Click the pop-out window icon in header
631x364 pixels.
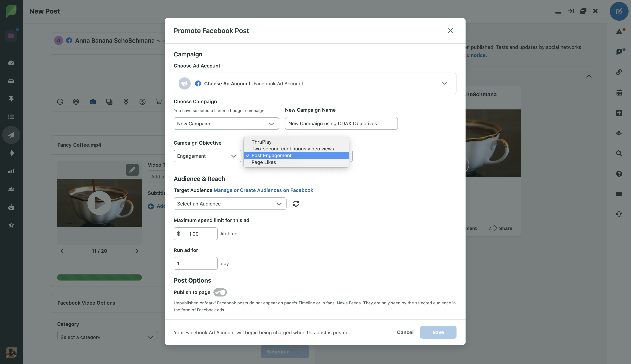point(583,11)
